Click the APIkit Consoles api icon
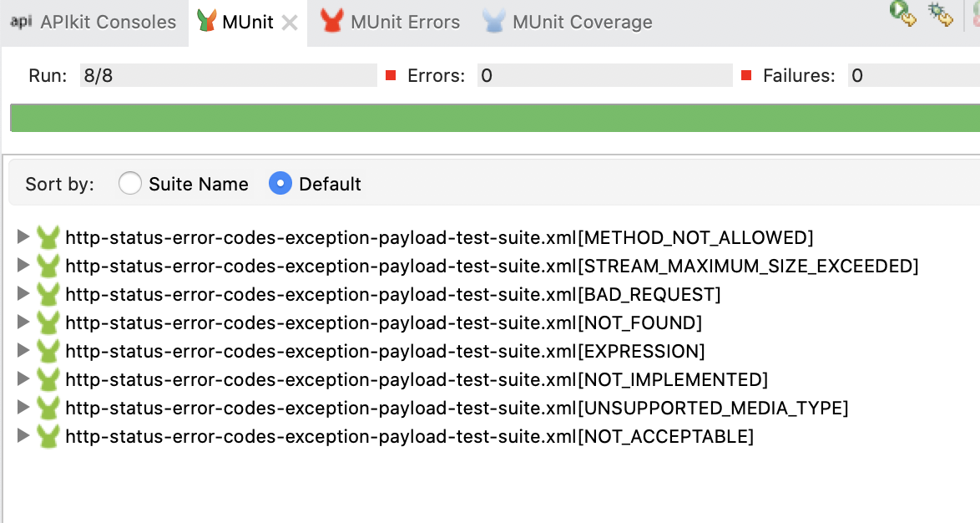The width and height of the screenshot is (980, 523). [21, 22]
